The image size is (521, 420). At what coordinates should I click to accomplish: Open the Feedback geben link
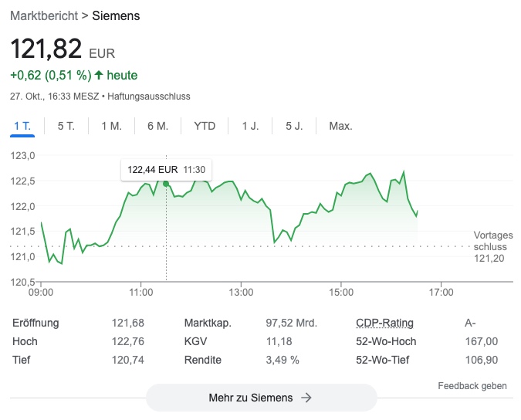(472, 386)
